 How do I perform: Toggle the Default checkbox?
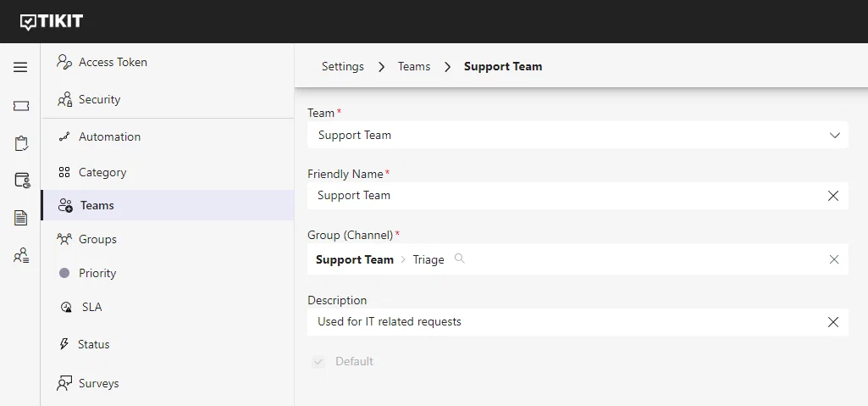(318, 362)
